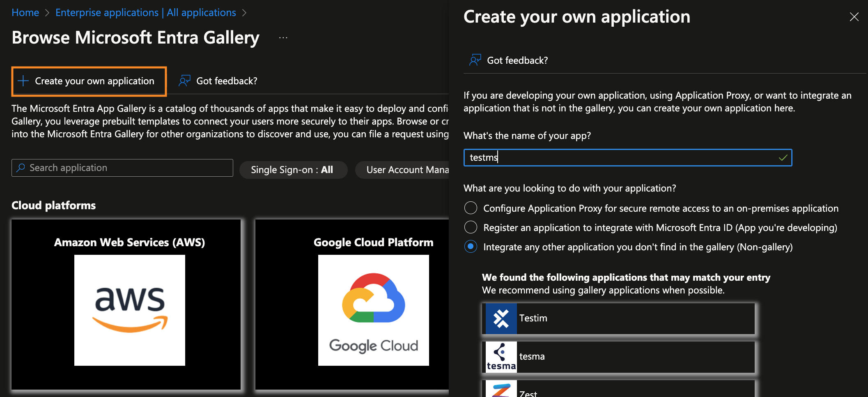868x397 pixels.
Task: Go to Home breadcrumb link
Action: 25,13
